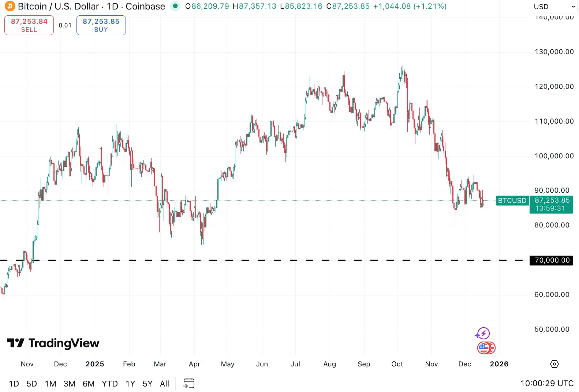Open the Go to date calendar icon

coord(189,383)
